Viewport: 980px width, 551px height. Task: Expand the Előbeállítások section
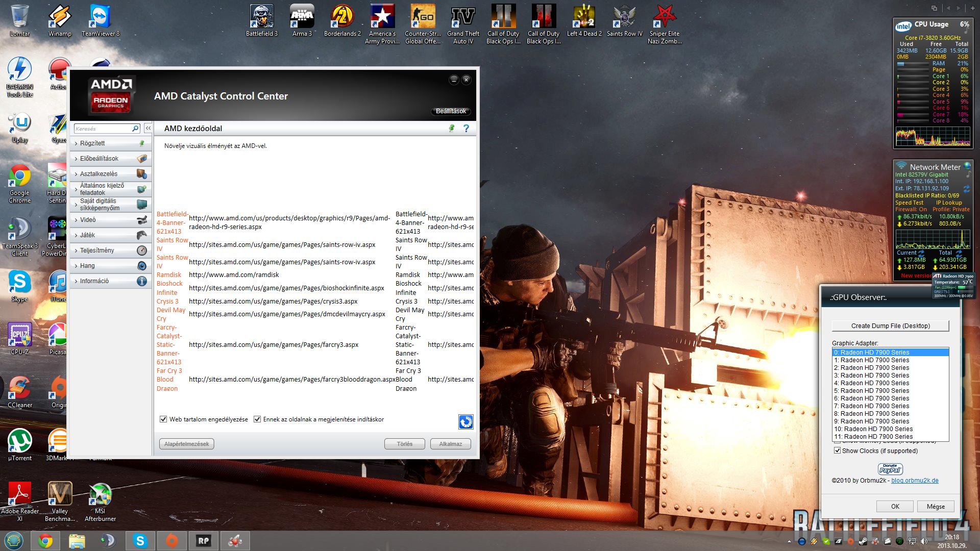(x=111, y=159)
